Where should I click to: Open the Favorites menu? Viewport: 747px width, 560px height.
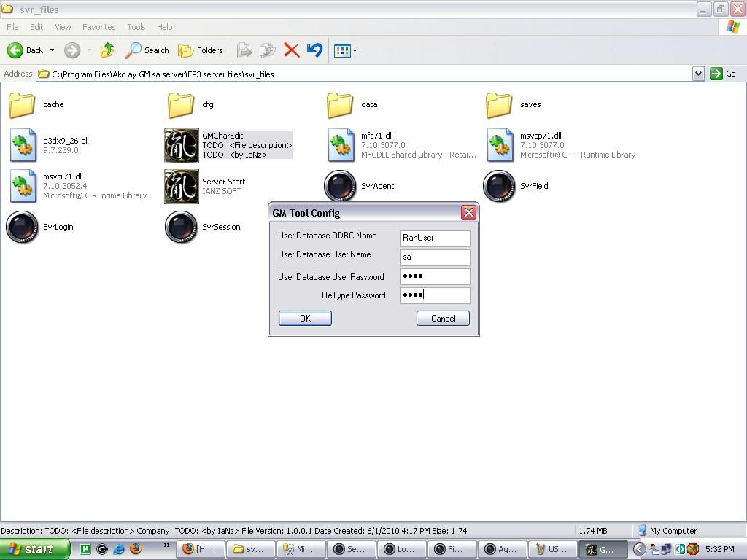tap(98, 27)
